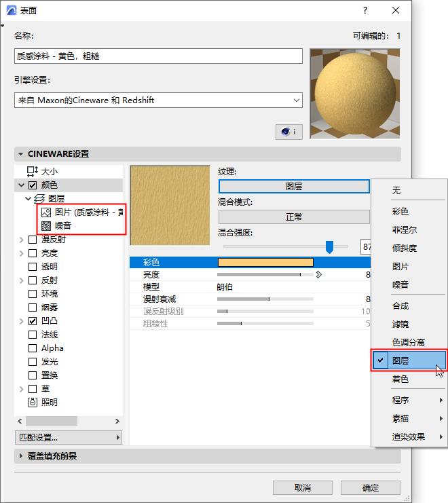Open the 引擎设置 engine dropdown

pyautogui.click(x=158, y=100)
